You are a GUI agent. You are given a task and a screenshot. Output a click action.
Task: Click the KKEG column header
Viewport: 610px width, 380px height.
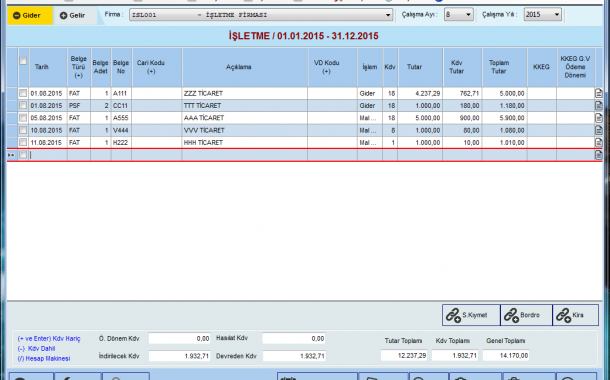click(542, 67)
